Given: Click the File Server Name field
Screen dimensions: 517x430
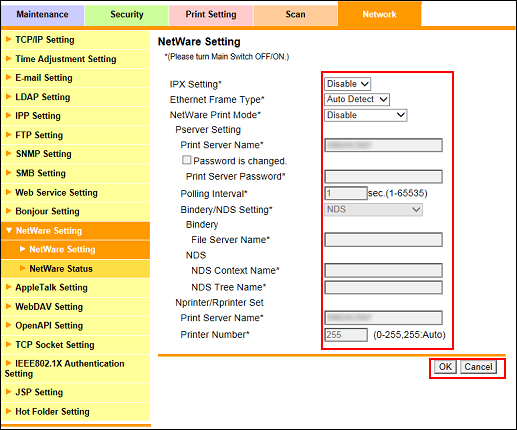Looking at the screenshot, I should 384,240.
